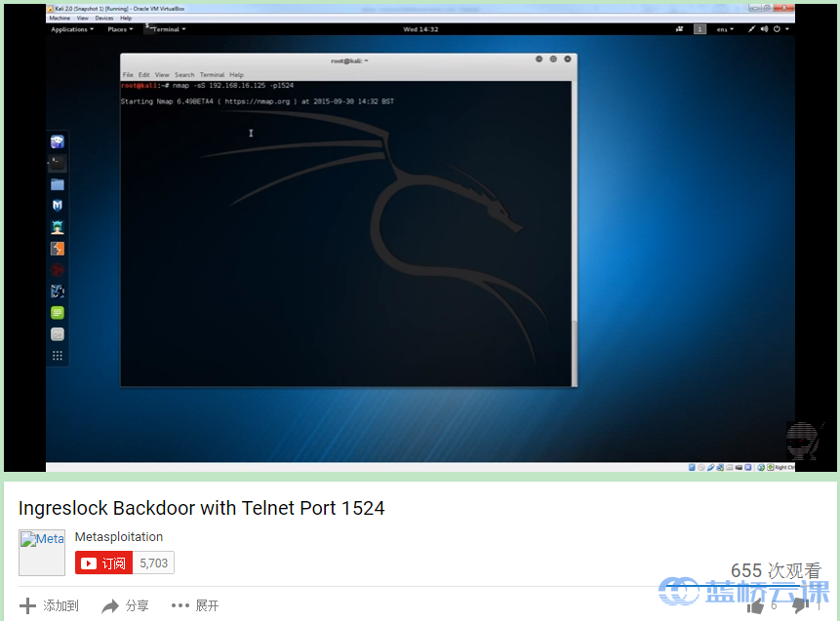Open terminal Terminal menu
The height and width of the screenshot is (621, 840).
point(212,75)
